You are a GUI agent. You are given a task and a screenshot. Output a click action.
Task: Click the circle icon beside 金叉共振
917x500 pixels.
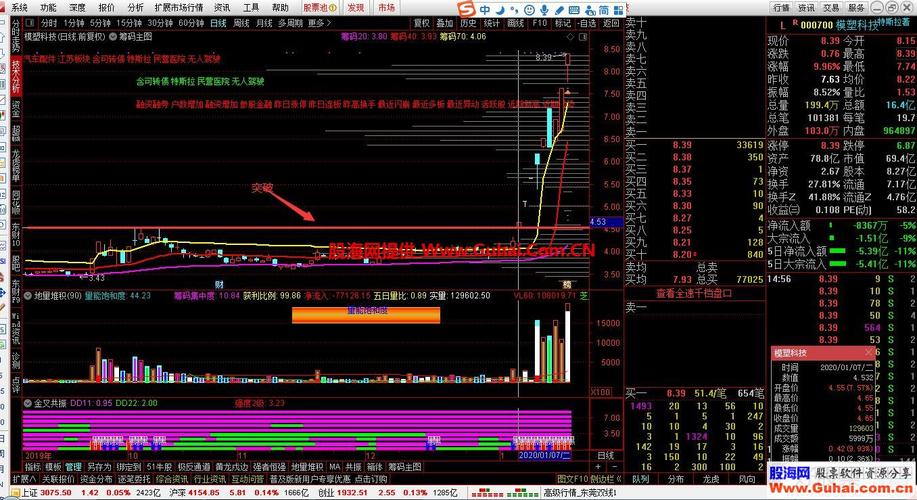click(27, 403)
